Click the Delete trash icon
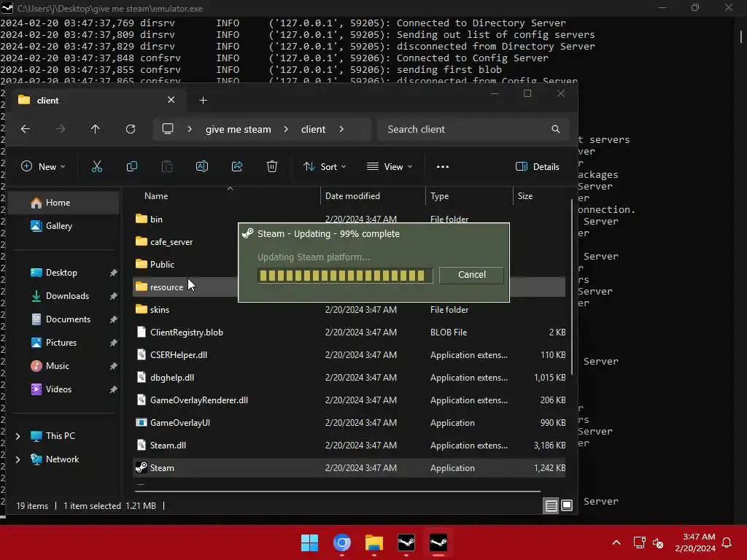 (x=272, y=167)
